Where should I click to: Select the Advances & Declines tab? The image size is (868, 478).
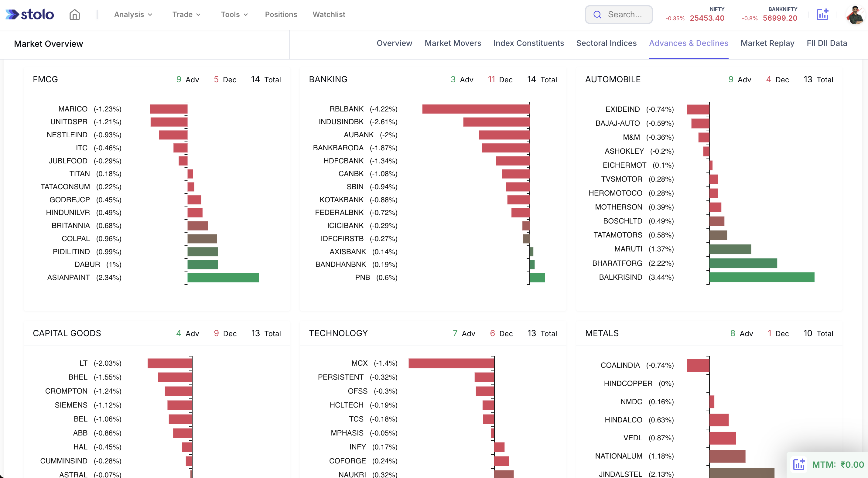click(x=689, y=43)
